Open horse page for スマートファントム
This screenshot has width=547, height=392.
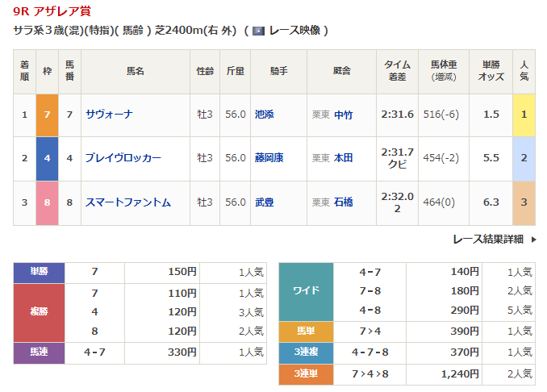pos(128,202)
